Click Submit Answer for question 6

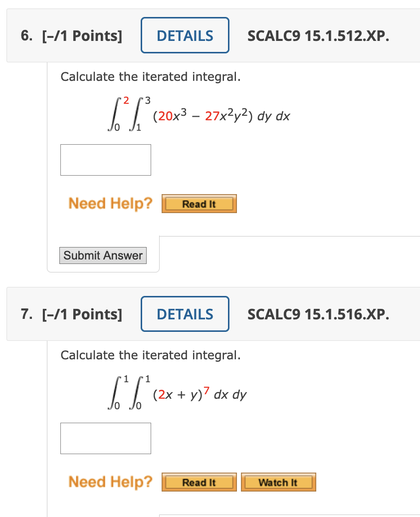[103, 255]
